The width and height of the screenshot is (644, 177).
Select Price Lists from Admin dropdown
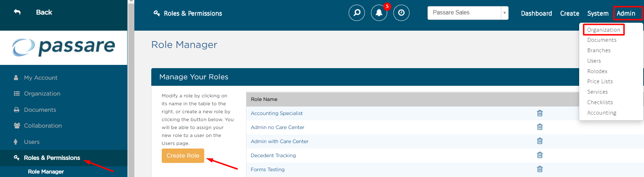click(600, 81)
